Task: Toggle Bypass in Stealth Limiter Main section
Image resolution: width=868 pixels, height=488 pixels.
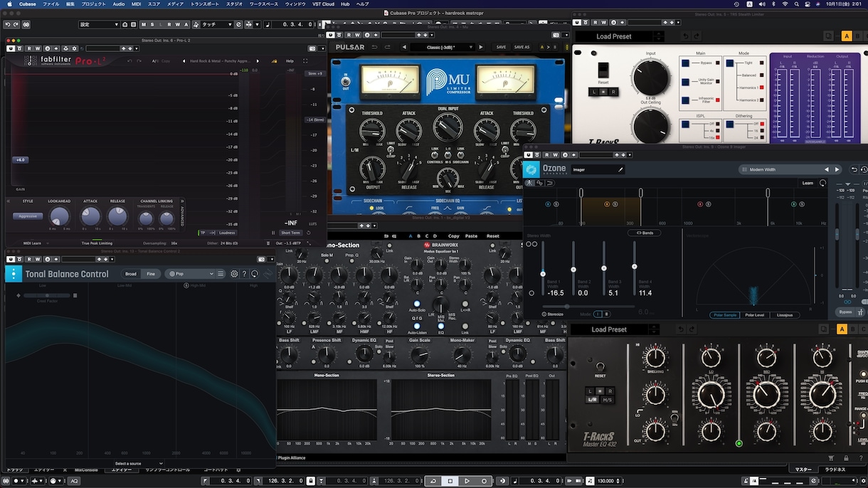Action: (686, 63)
